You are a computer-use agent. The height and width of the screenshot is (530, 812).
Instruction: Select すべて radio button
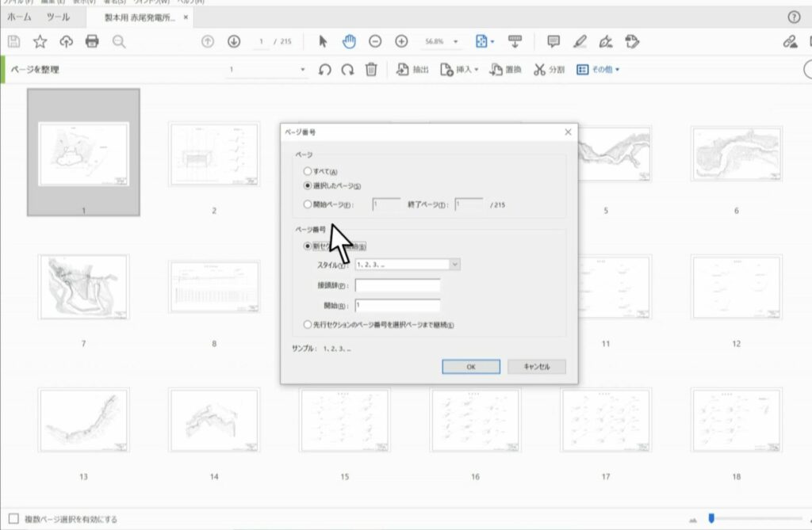[308, 171]
